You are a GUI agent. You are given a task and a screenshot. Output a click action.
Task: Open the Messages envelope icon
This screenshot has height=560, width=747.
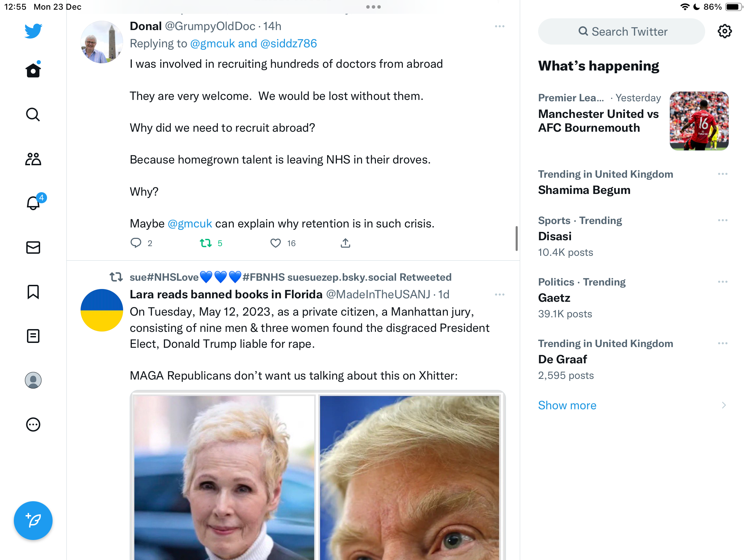(x=33, y=248)
